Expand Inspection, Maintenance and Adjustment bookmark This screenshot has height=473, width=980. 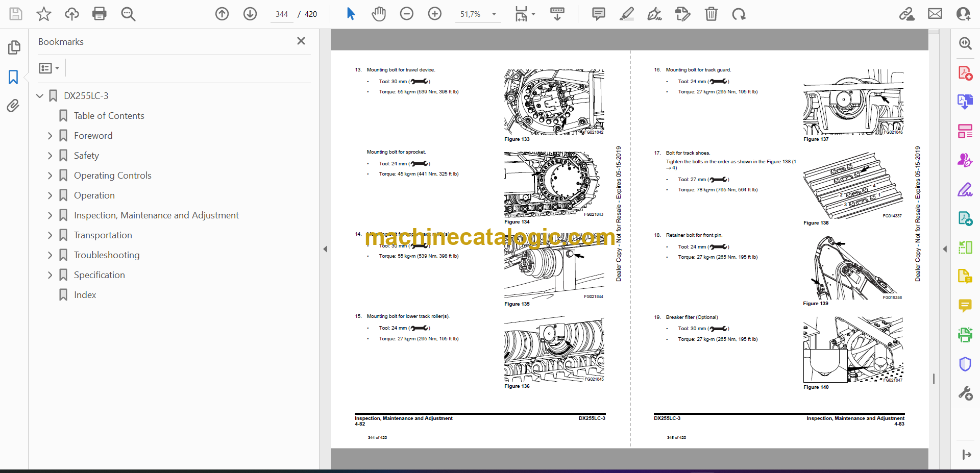[50, 215]
